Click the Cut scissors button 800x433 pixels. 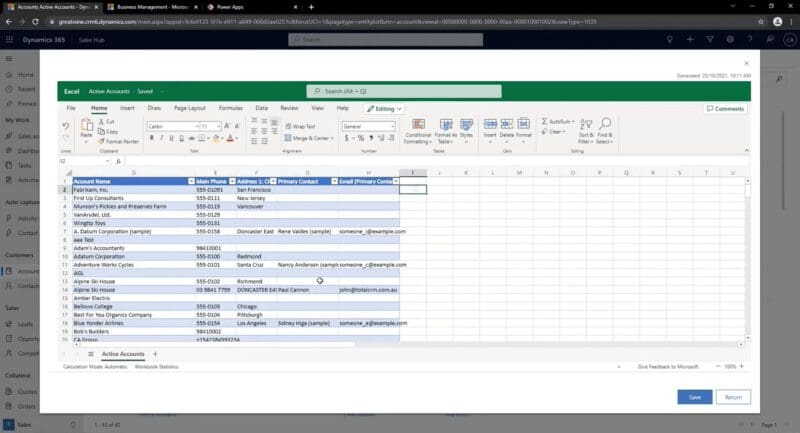[106, 121]
